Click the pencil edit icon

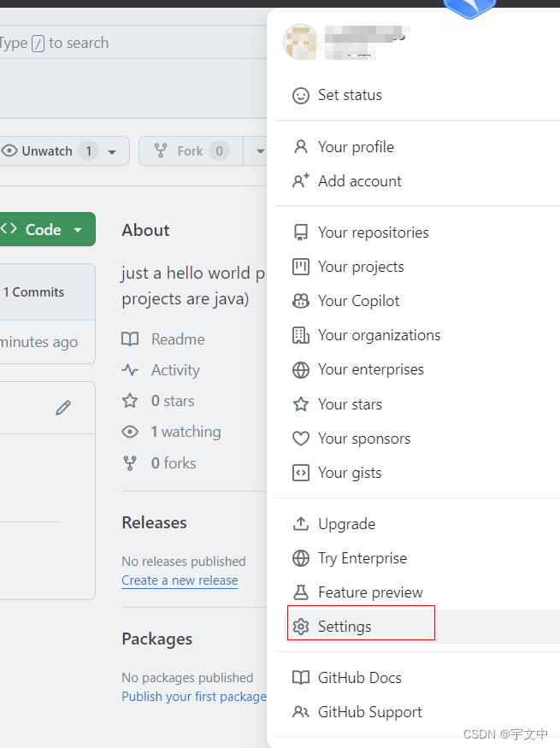pos(63,408)
